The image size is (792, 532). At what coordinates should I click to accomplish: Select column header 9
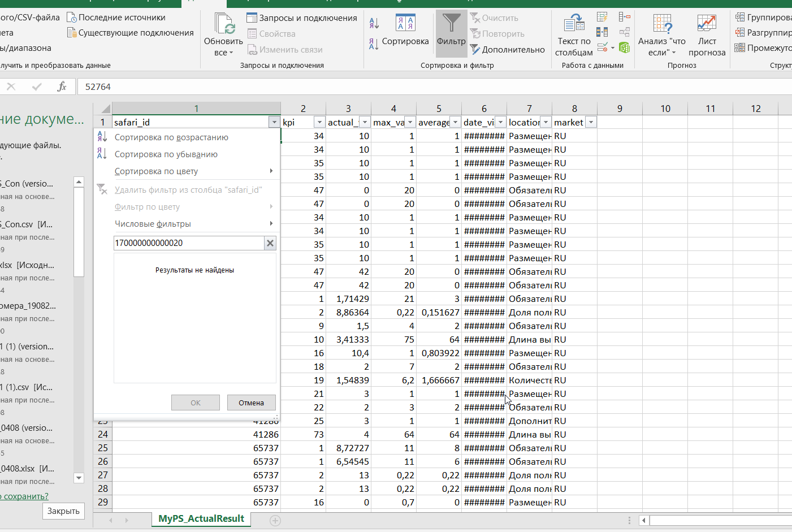pos(620,109)
